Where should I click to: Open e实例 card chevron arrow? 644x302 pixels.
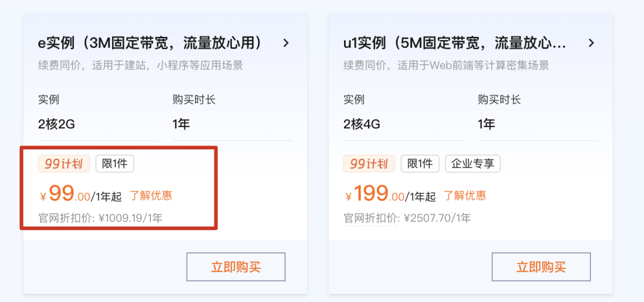click(286, 43)
